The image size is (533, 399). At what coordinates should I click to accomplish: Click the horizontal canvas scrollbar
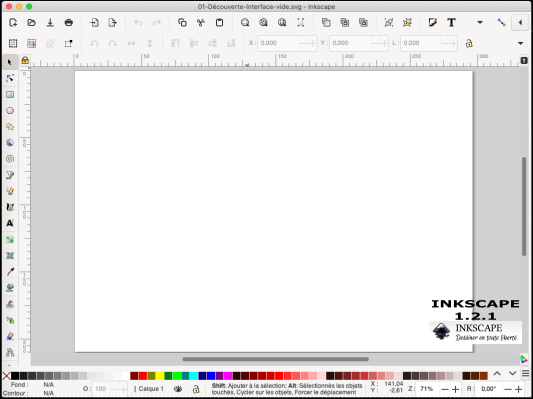pyautogui.click(x=275, y=359)
